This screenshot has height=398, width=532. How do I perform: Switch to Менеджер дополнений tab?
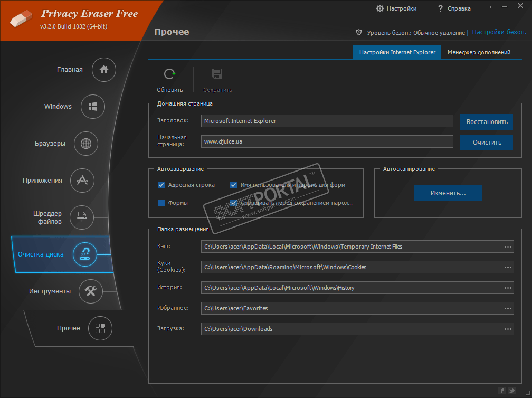pyautogui.click(x=479, y=52)
